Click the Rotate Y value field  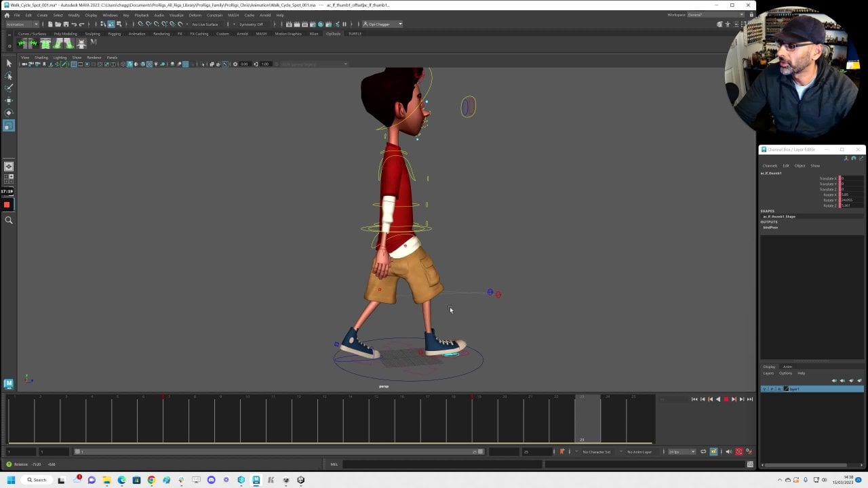tap(847, 200)
